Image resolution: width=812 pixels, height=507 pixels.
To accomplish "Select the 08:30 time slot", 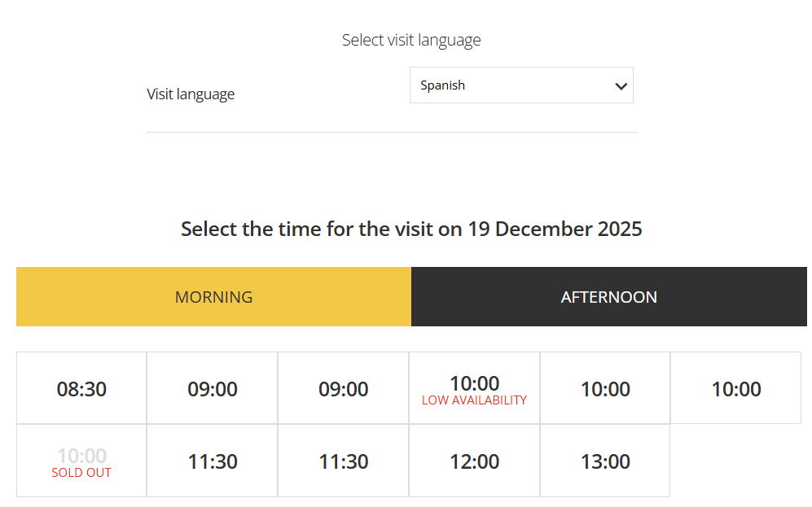I will (x=81, y=389).
